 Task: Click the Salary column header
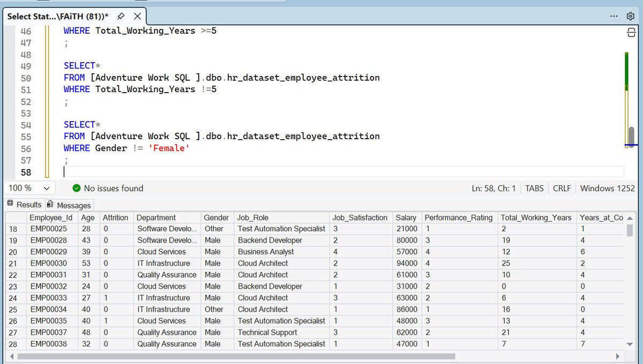coord(407,217)
